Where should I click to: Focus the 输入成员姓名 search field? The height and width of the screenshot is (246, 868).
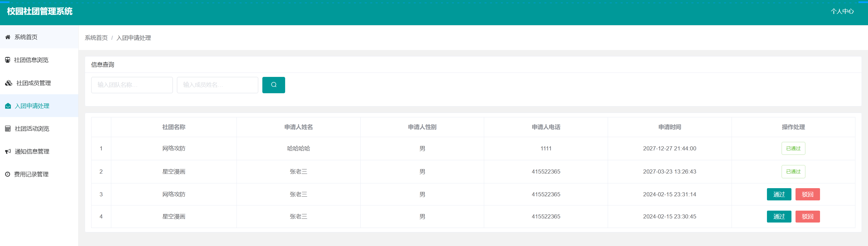point(217,85)
